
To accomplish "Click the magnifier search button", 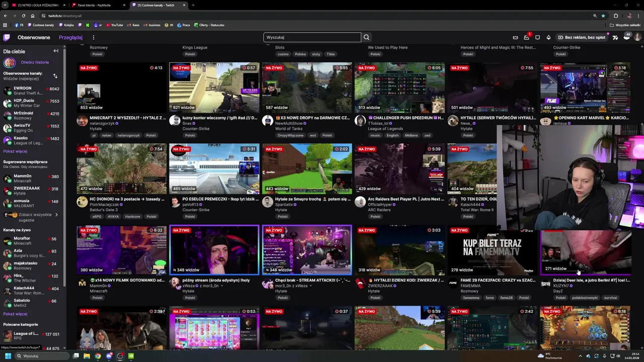I will point(366,37).
